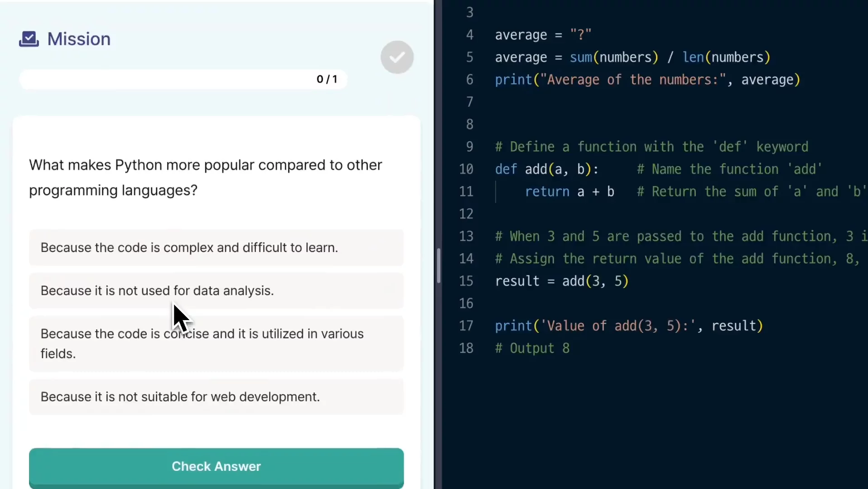Click the 0/1 progress bar

(183, 79)
